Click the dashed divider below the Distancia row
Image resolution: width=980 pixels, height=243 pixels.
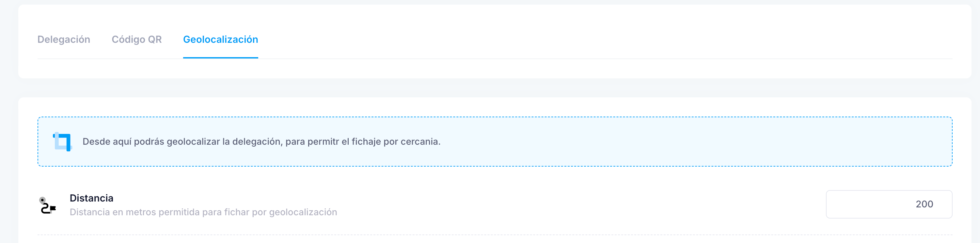pos(495,235)
